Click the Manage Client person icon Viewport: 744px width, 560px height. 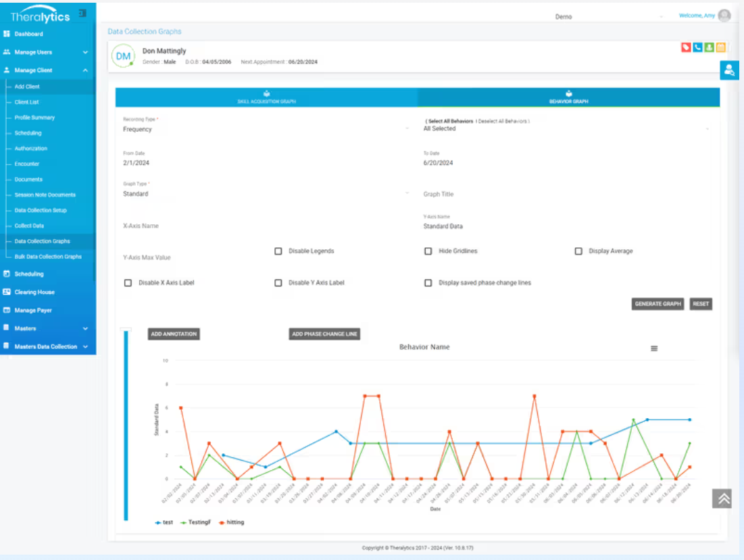point(7,70)
